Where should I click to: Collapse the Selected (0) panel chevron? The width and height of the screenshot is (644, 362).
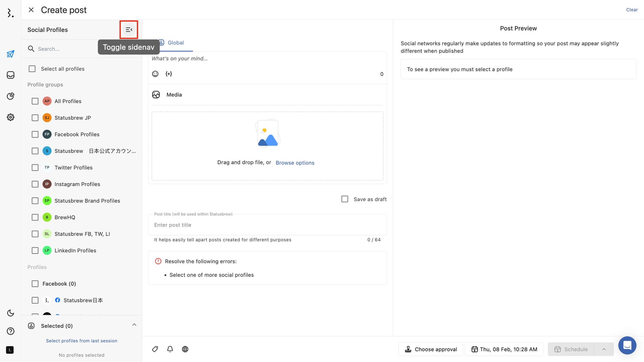tap(134, 325)
